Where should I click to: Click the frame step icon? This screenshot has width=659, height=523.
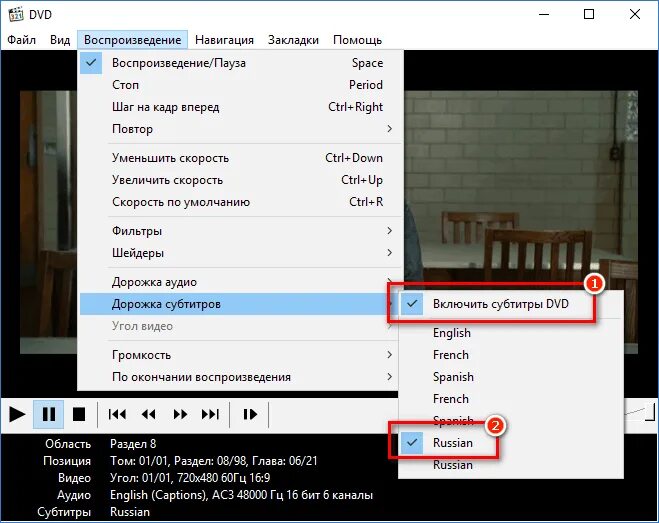(x=250, y=415)
